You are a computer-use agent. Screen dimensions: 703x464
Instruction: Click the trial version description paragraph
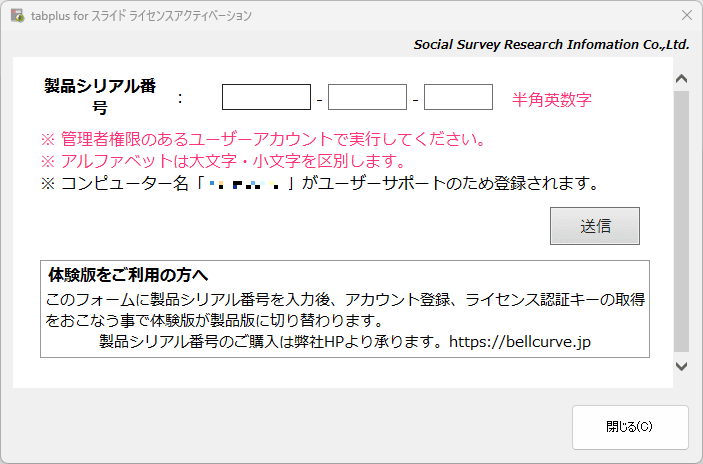point(345,310)
